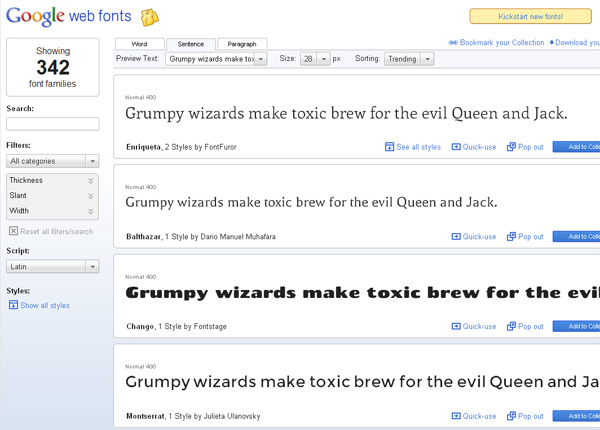The width and height of the screenshot is (600, 430).
Task: Click See all styles for Enriqueta
Action: (418, 147)
